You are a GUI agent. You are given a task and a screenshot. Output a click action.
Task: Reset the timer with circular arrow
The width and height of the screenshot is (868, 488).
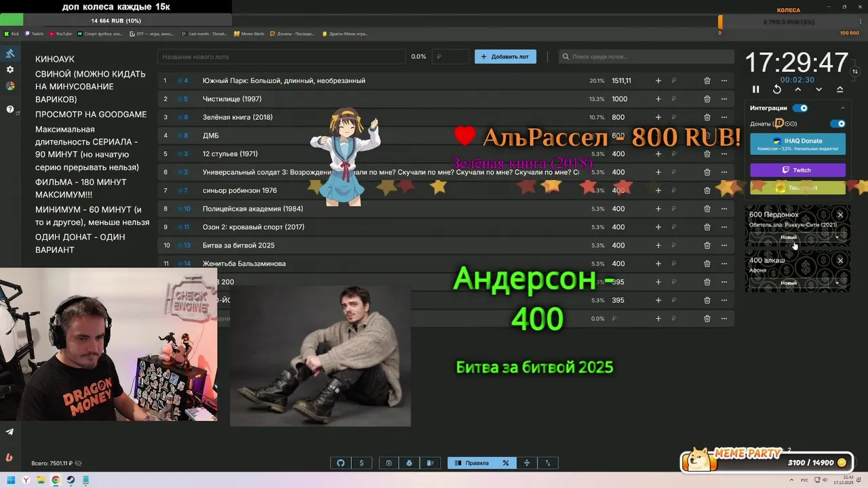pos(777,89)
